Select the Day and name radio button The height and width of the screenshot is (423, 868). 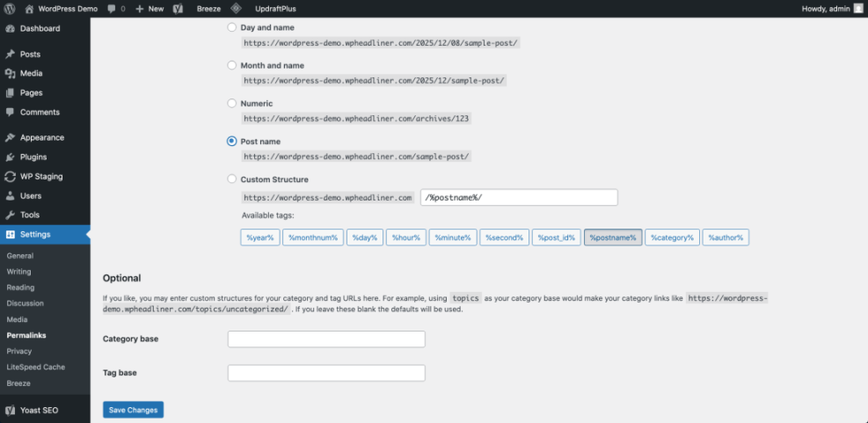point(232,27)
